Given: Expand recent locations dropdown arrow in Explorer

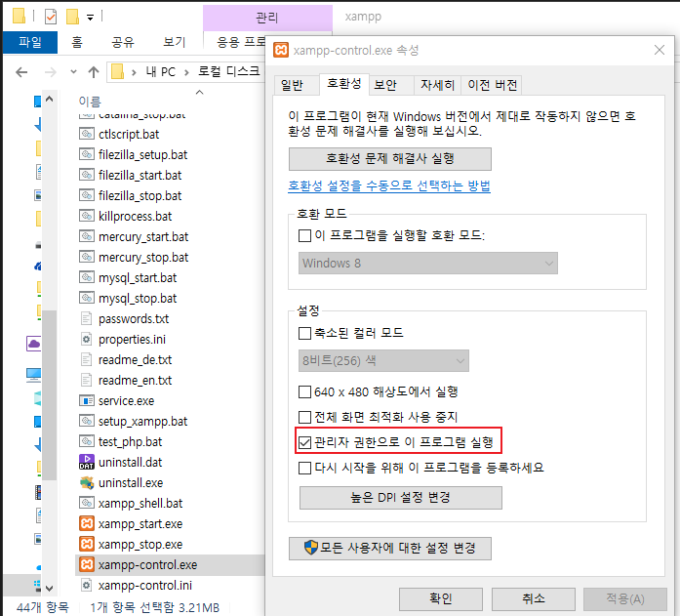Looking at the screenshot, I should tap(73, 72).
